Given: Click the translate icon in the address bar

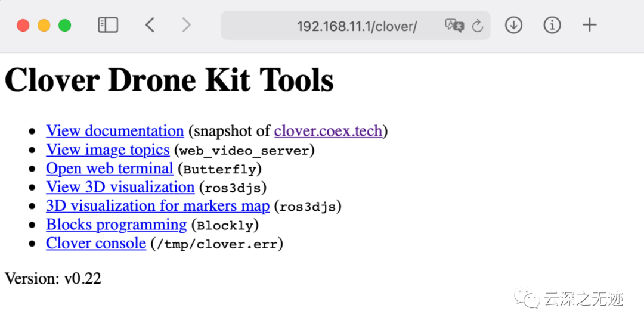Looking at the screenshot, I should (454, 26).
